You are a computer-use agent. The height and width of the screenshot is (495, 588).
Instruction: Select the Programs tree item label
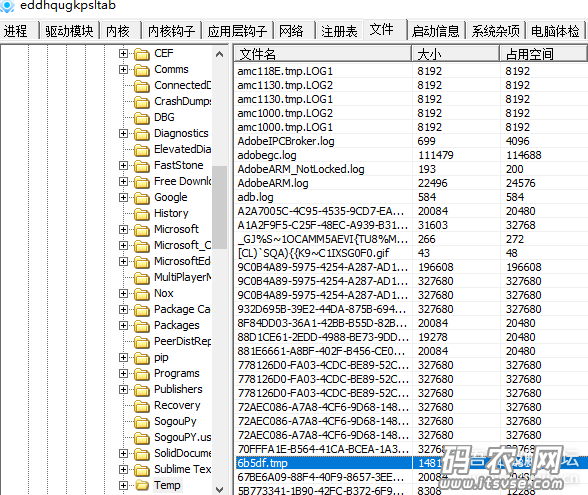tap(177, 374)
